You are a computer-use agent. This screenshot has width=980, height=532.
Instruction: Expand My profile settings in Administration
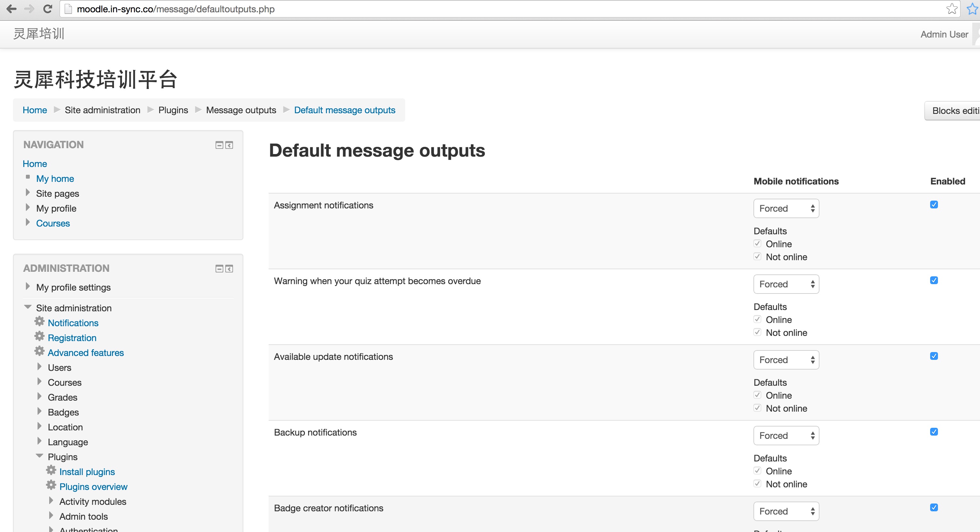click(x=28, y=286)
